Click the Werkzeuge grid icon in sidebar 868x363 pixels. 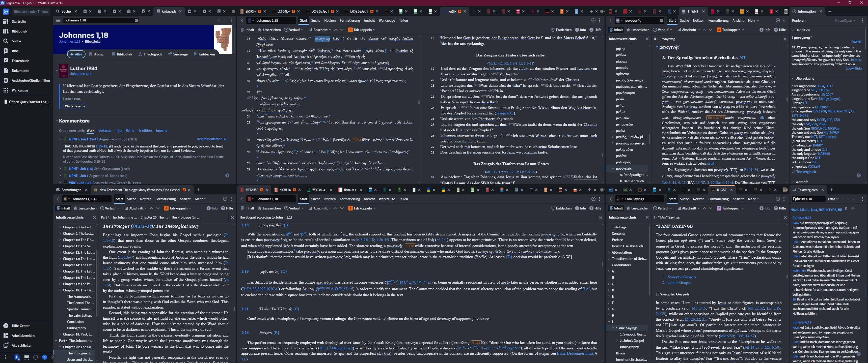[6, 90]
